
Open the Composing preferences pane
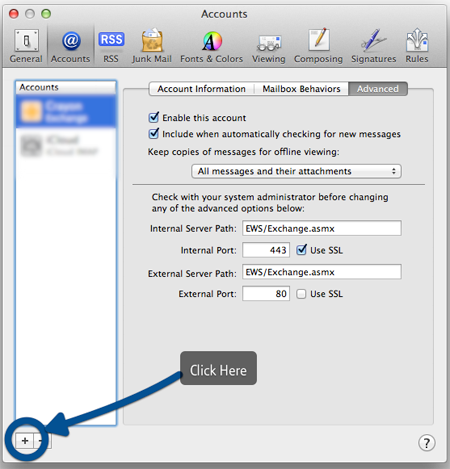pos(318,46)
